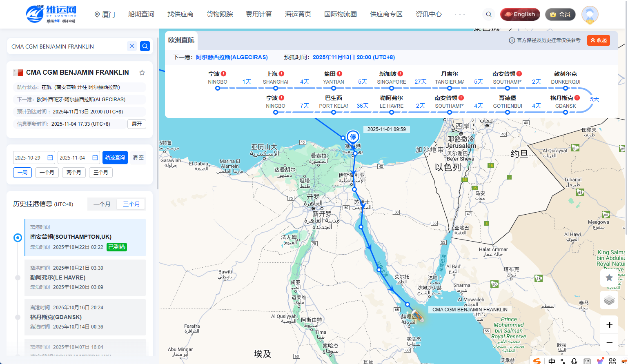Open the start date picker 2025-10-29
This screenshot has width=628, height=364.
34,158
